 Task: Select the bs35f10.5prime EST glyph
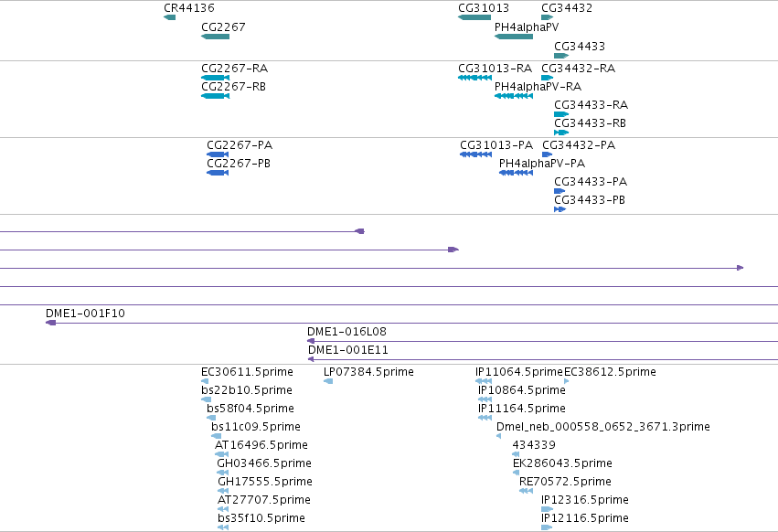tap(223, 527)
